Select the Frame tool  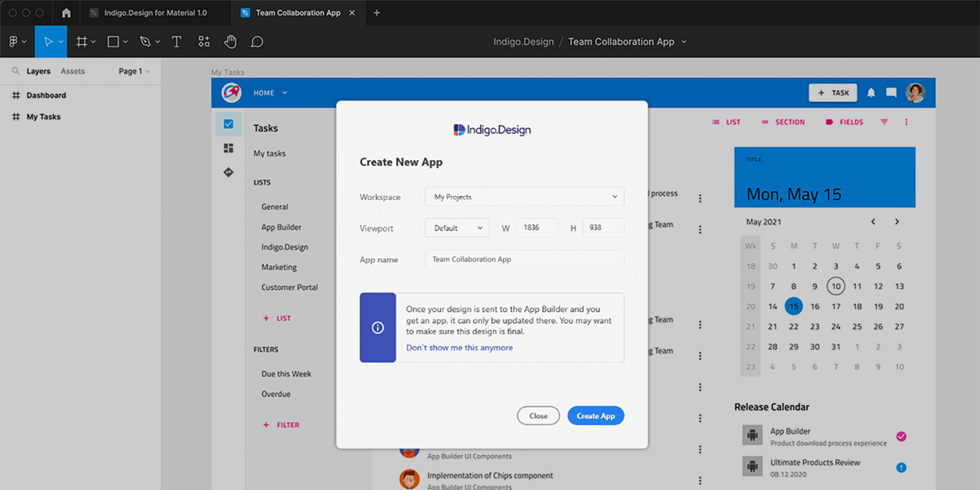pyautogui.click(x=82, y=42)
